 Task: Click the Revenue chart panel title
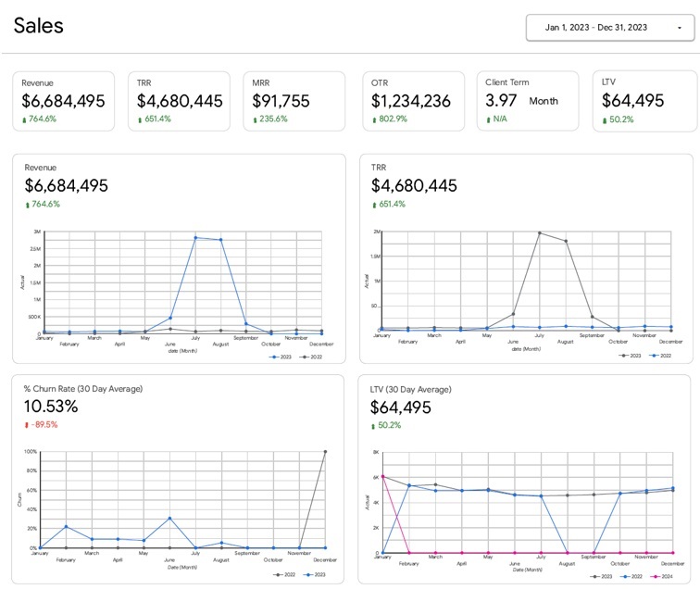pyautogui.click(x=40, y=168)
